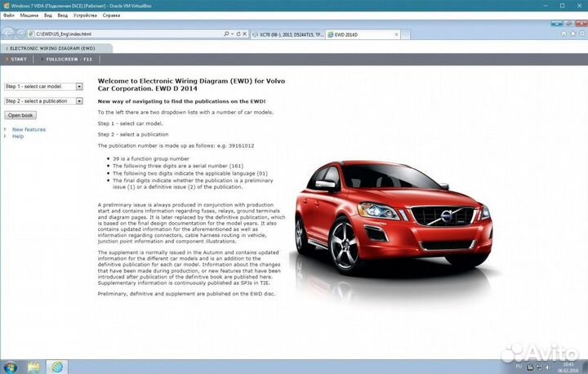Minimize the Internet Explorer window inside the VM

556,23
